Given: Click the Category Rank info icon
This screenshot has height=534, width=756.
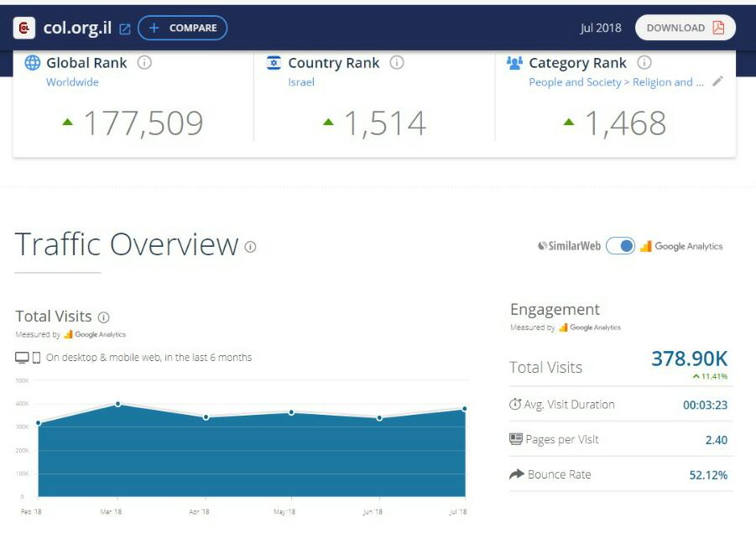Looking at the screenshot, I should [644, 63].
